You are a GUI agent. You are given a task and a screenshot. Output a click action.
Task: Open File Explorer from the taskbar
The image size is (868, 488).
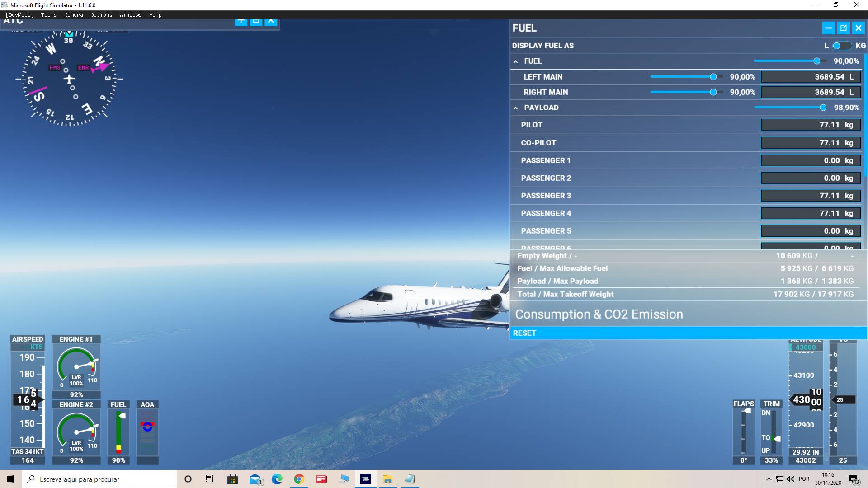pyautogui.click(x=387, y=479)
